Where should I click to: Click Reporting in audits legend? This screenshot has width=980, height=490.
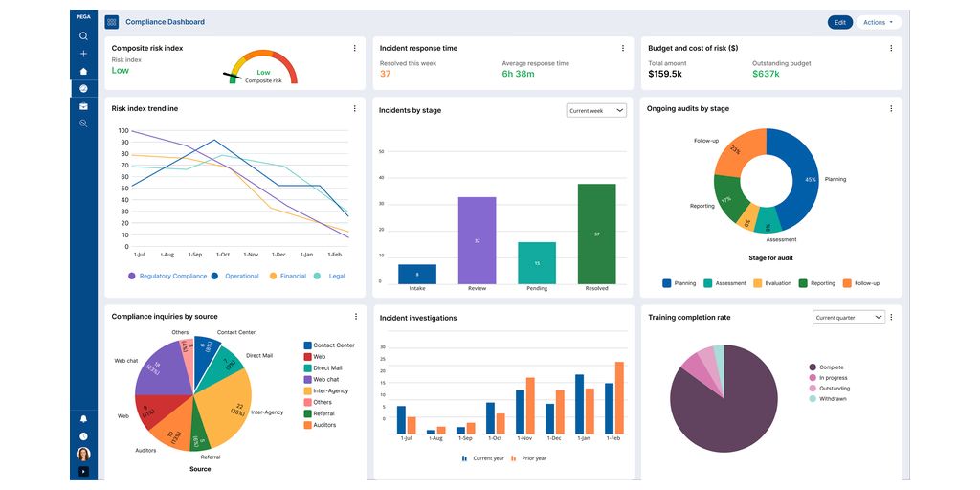[x=817, y=283]
